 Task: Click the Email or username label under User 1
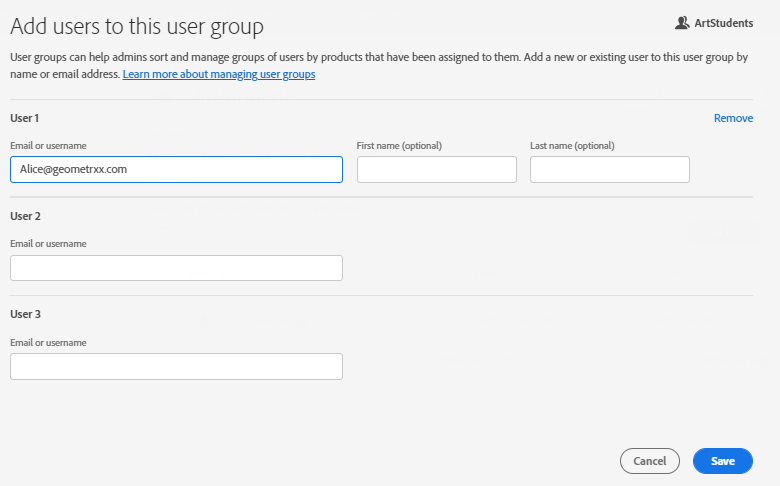[48, 146]
